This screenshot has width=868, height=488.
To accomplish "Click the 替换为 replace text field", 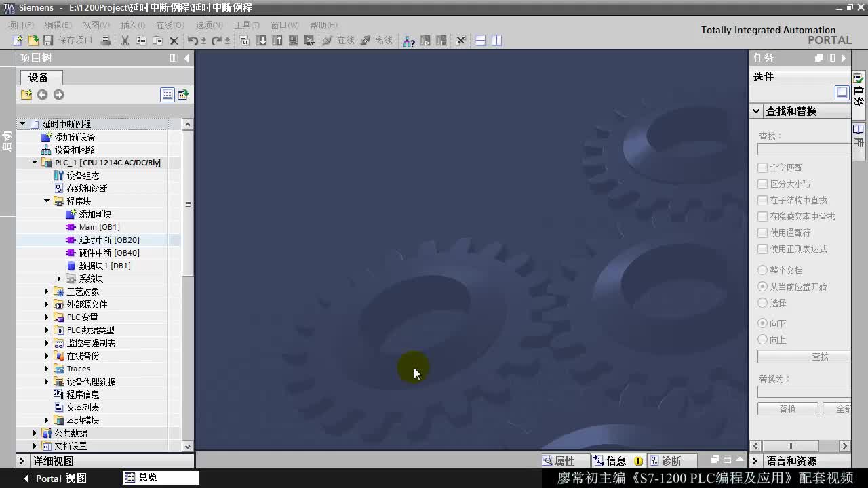I will pyautogui.click(x=804, y=392).
